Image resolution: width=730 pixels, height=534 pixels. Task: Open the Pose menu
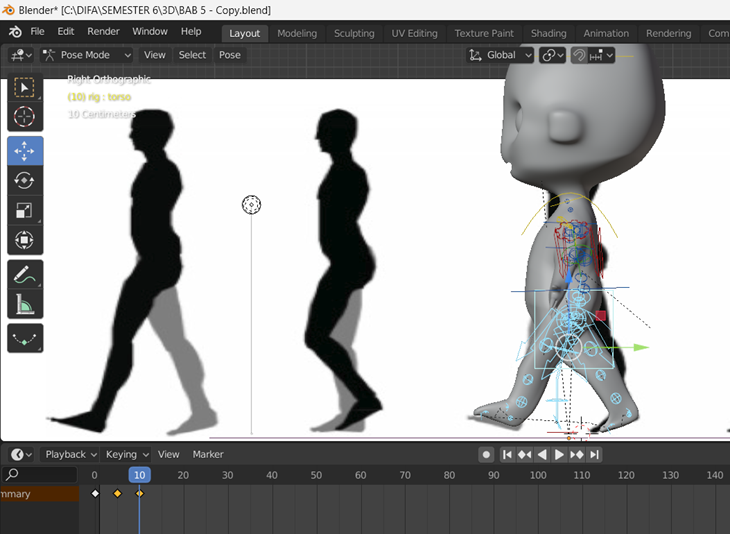[x=230, y=55]
